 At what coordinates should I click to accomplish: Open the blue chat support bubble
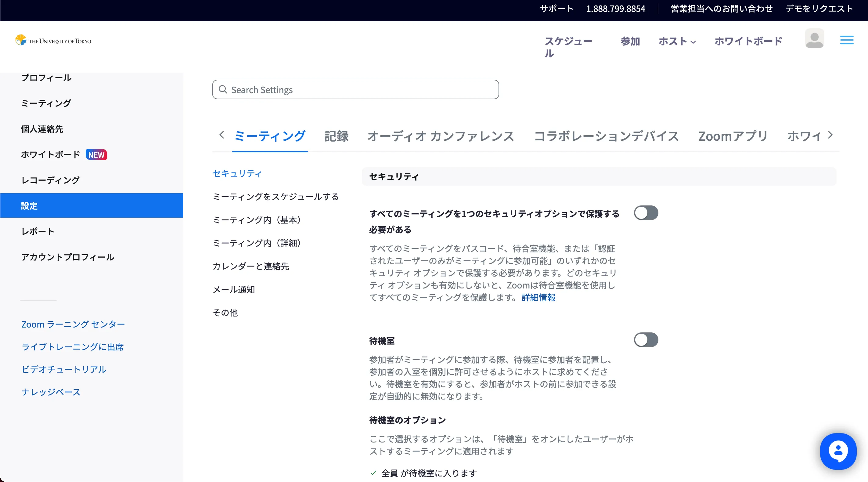pos(838,451)
